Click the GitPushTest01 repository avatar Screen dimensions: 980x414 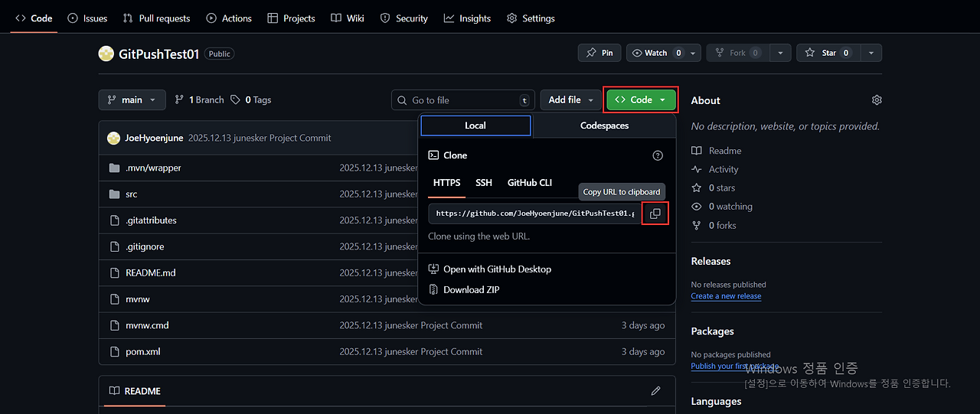coord(106,54)
